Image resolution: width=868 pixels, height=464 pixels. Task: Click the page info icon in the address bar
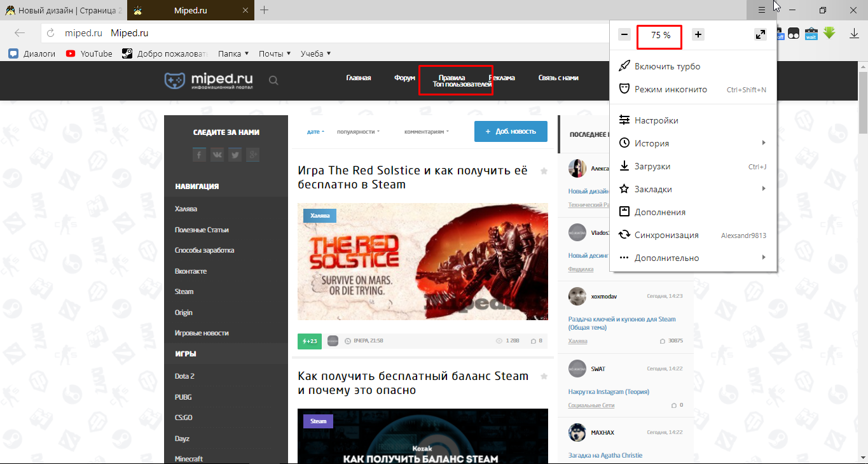click(52, 33)
